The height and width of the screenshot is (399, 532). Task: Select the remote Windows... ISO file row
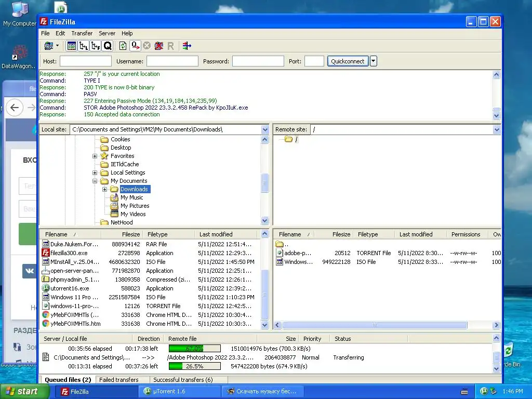click(388, 262)
